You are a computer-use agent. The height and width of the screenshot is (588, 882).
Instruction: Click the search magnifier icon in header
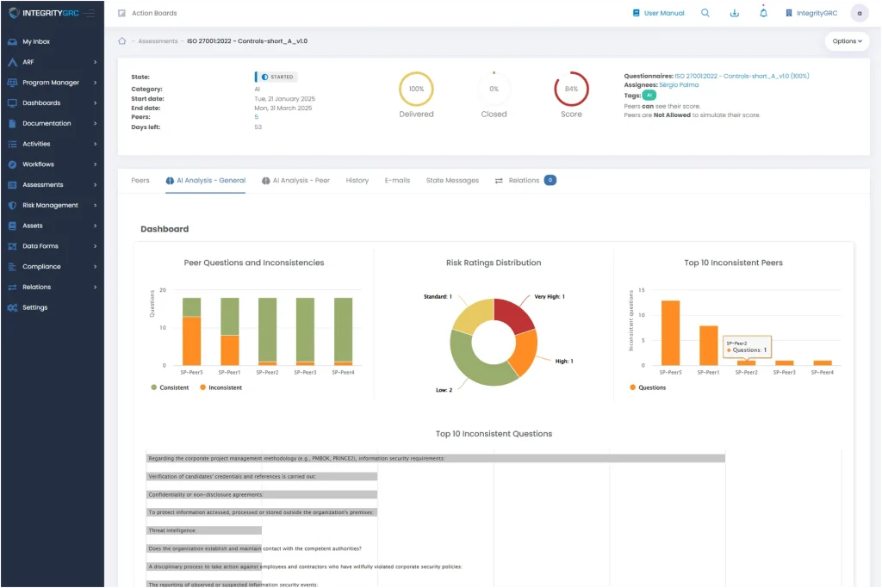tap(705, 13)
